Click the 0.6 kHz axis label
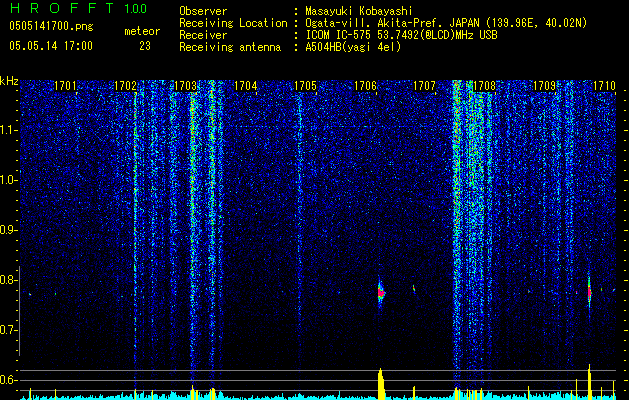Viewport: 629px width, 400px height. point(7,380)
